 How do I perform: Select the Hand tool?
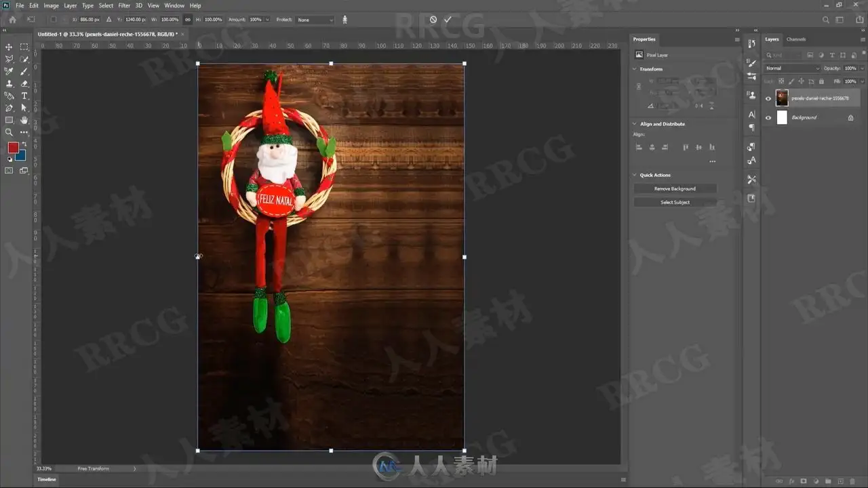[x=24, y=120]
